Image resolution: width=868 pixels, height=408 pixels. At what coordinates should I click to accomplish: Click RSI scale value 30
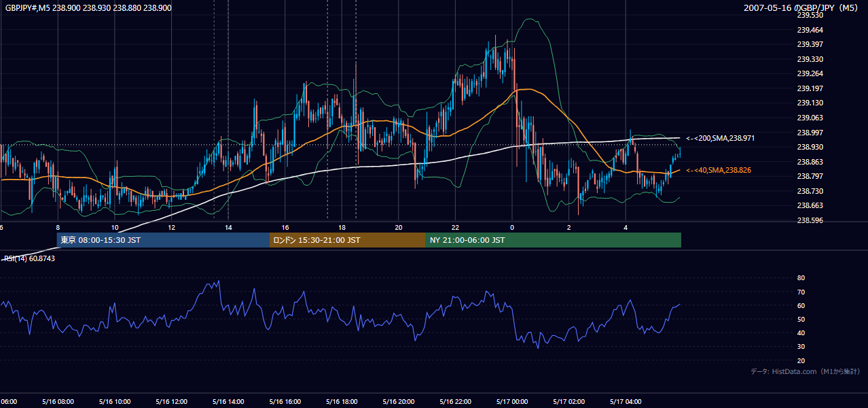click(801, 347)
